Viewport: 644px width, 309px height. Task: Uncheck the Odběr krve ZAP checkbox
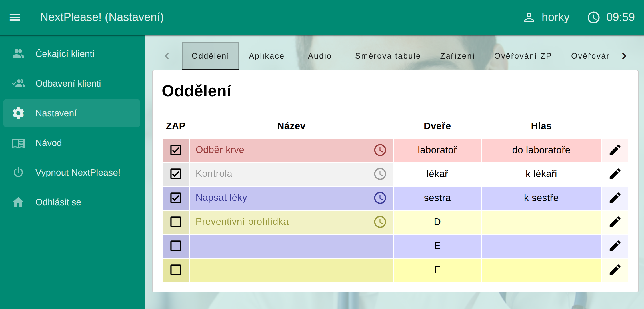(x=176, y=150)
